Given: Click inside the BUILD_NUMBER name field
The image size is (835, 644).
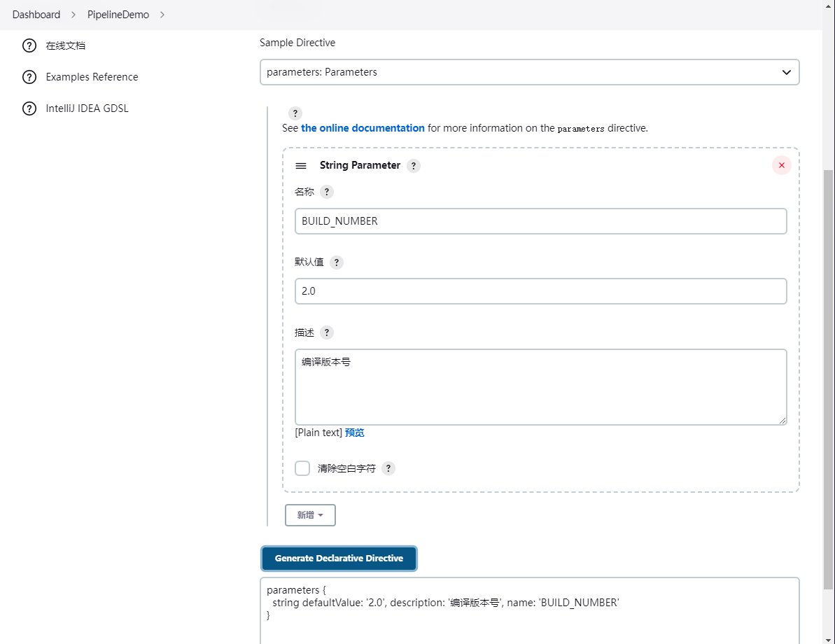Looking at the screenshot, I should click(540, 220).
